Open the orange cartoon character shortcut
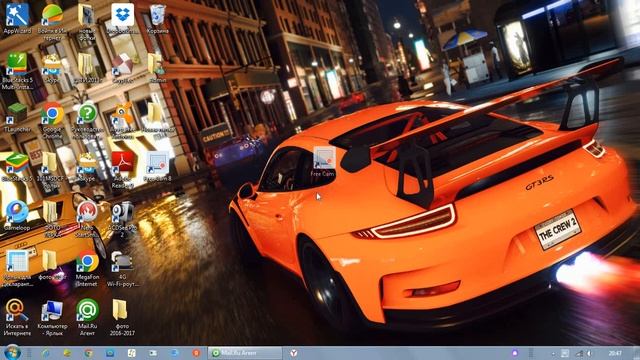 [122, 119]
